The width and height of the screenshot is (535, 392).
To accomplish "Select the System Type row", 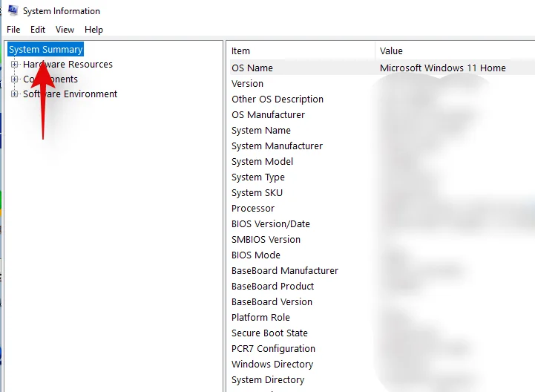I will tap(381, 177).
